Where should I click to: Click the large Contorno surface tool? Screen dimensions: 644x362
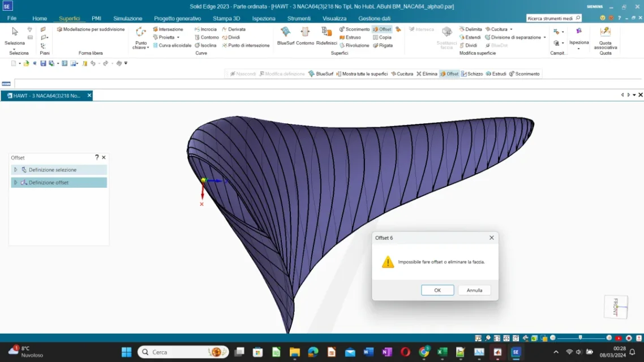tap(305, 36)
